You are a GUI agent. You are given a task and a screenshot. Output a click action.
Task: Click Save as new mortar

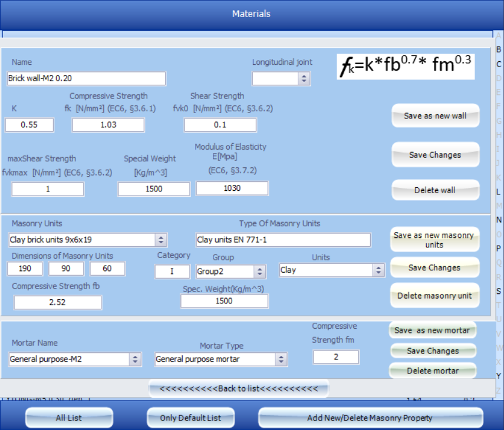pos(432,330)
